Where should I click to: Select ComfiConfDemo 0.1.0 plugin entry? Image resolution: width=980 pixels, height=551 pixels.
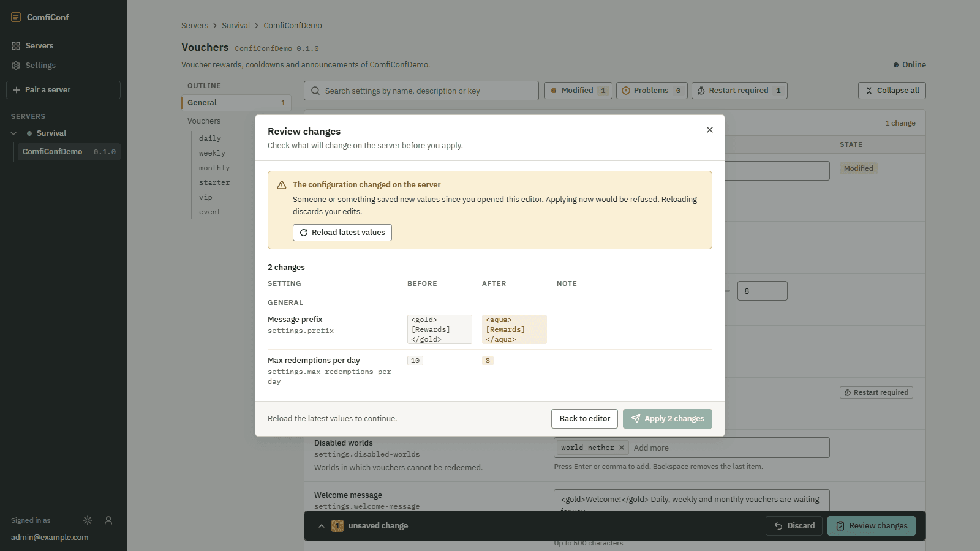pyautogui.click(x=69, y=152)
